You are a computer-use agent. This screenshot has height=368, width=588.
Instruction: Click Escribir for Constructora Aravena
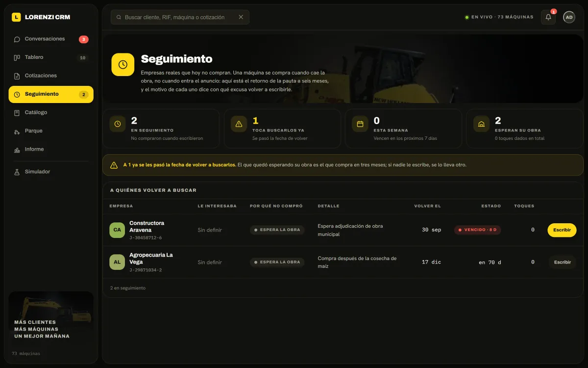point(562,230)
